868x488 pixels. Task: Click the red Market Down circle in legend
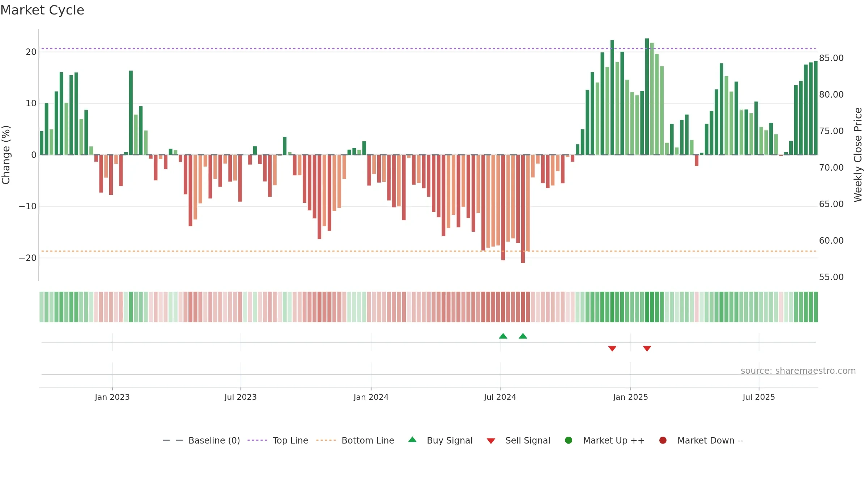[x=663, y=440]
